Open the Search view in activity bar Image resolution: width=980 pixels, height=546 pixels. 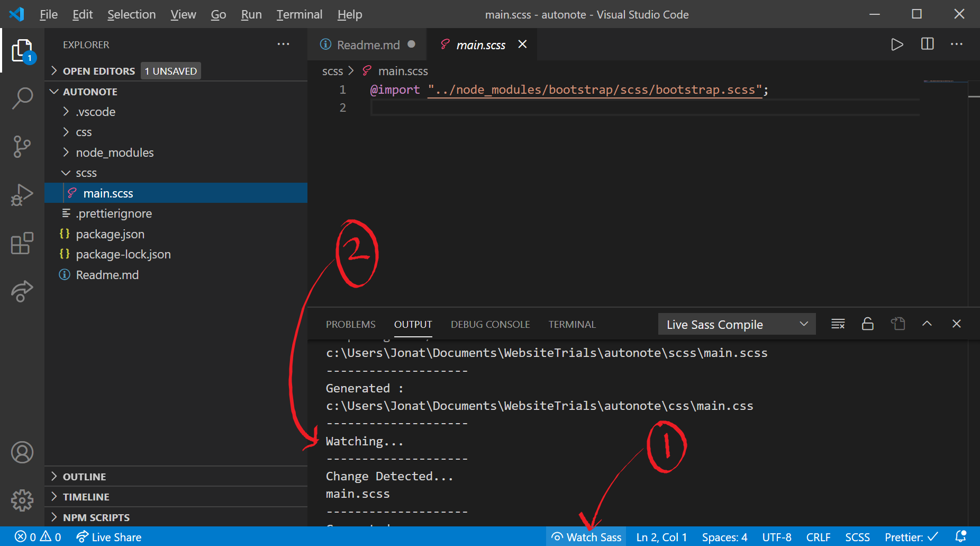pos(22,98)
